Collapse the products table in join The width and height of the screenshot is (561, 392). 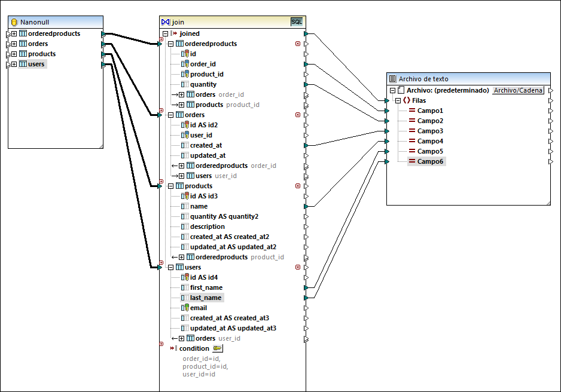pos(171,186)
